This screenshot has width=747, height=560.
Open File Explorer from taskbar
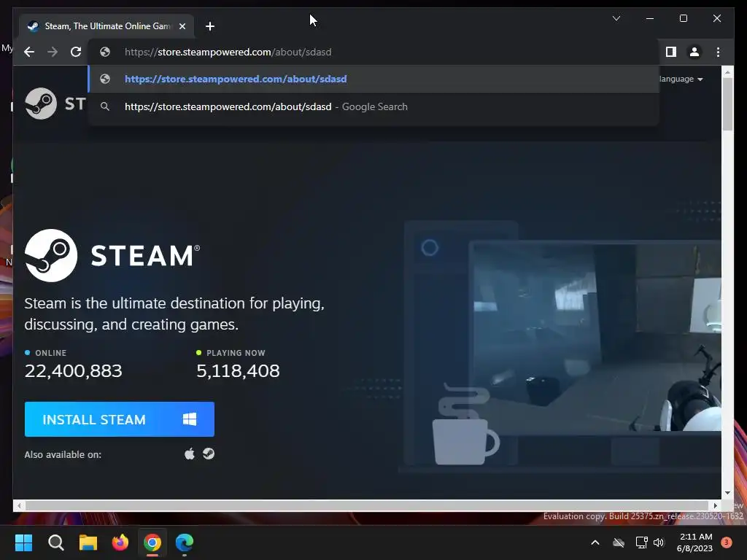[x=88, y=542]
